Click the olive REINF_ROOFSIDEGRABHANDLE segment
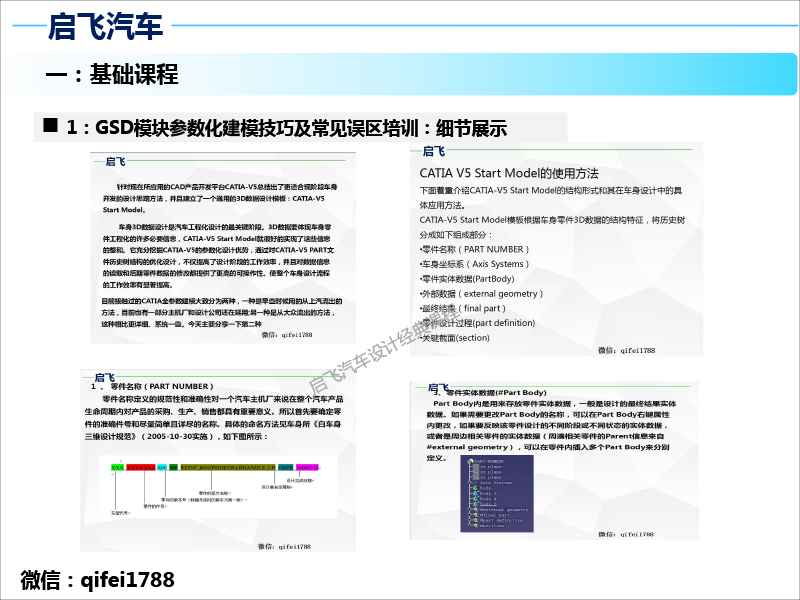Viewport: 800px width, 600px height. (228, 467)
